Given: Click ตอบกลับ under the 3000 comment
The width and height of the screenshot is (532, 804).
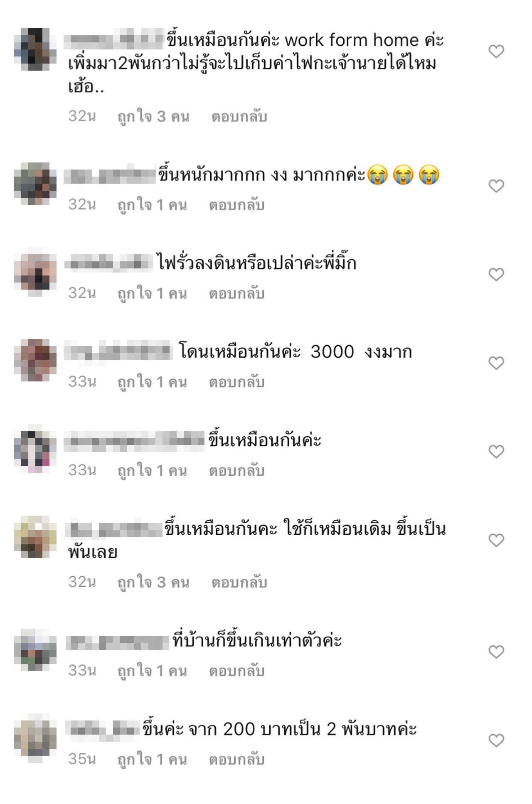Looking at the screenshot, I should (236, 382).
